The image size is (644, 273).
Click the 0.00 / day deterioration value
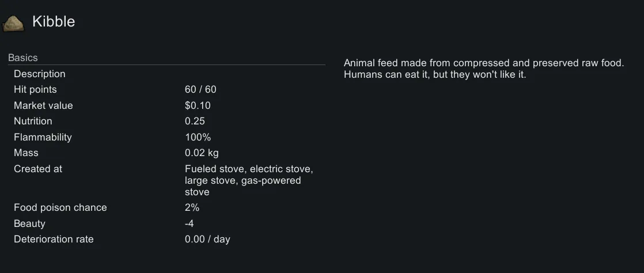207,239
